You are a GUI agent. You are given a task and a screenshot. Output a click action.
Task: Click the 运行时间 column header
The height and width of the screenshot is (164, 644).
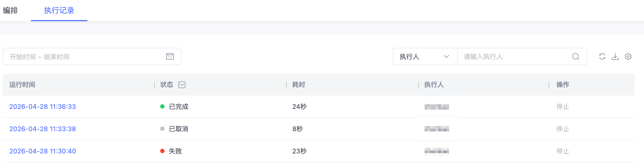[22, 85]
